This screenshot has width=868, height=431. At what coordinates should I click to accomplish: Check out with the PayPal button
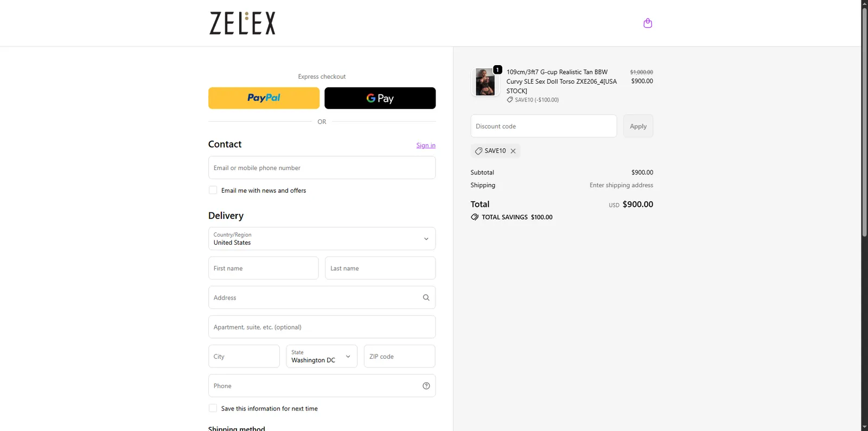coord(264,98)
